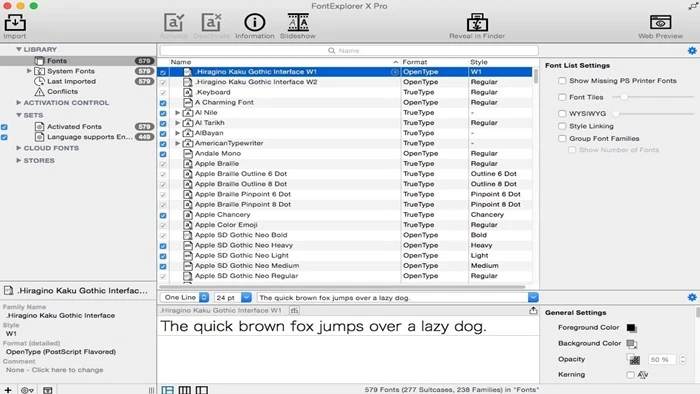The height and width of the screenshot is (394, 700).
Task: Click the Opacity pattern swatch
Action: point(633,359)
